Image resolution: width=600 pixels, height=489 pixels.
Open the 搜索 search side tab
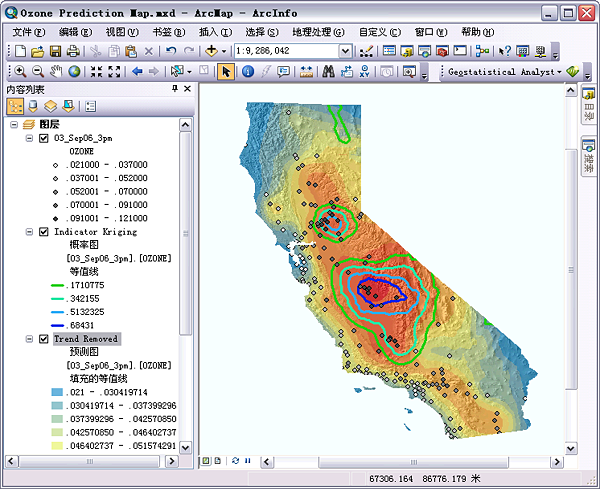click(589, 156)
